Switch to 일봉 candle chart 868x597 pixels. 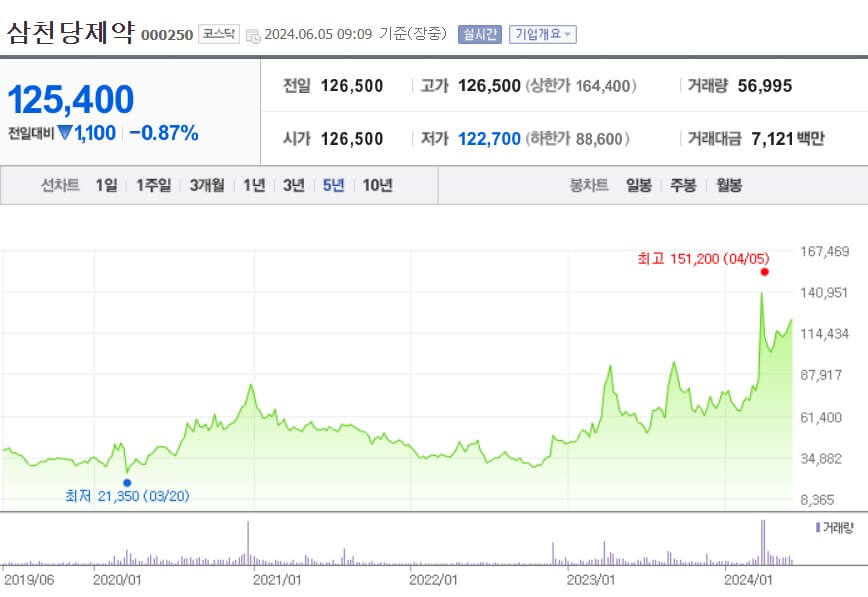tap(638, 185)
